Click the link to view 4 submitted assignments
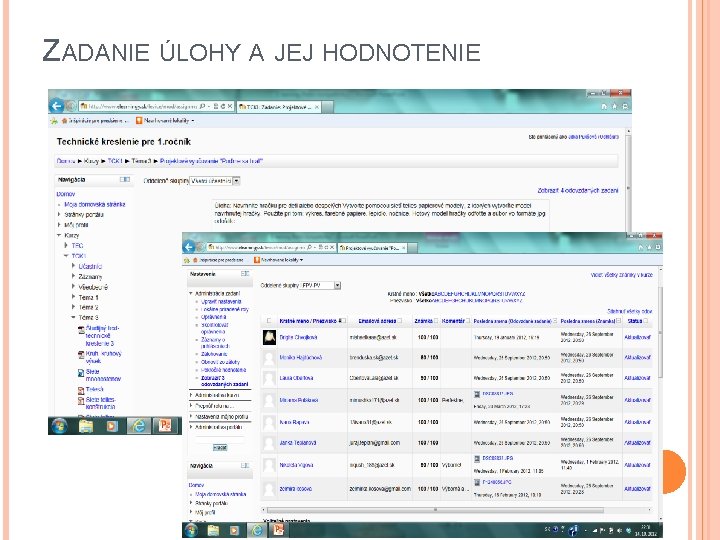The width and height of the screenshot is (720, 540). coord(578,190)
